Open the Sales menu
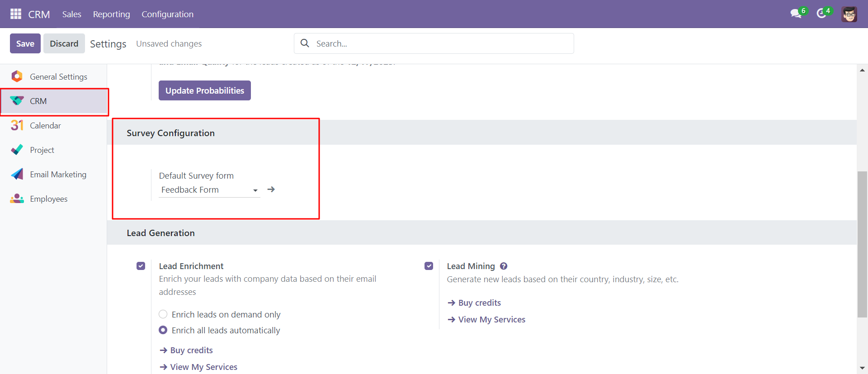Screen dimensions: 868x374 click(72, 14)
